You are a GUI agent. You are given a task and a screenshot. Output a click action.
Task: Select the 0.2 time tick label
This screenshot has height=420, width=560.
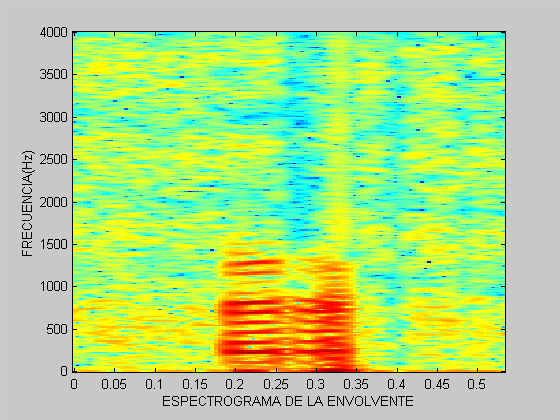(235, 384)
